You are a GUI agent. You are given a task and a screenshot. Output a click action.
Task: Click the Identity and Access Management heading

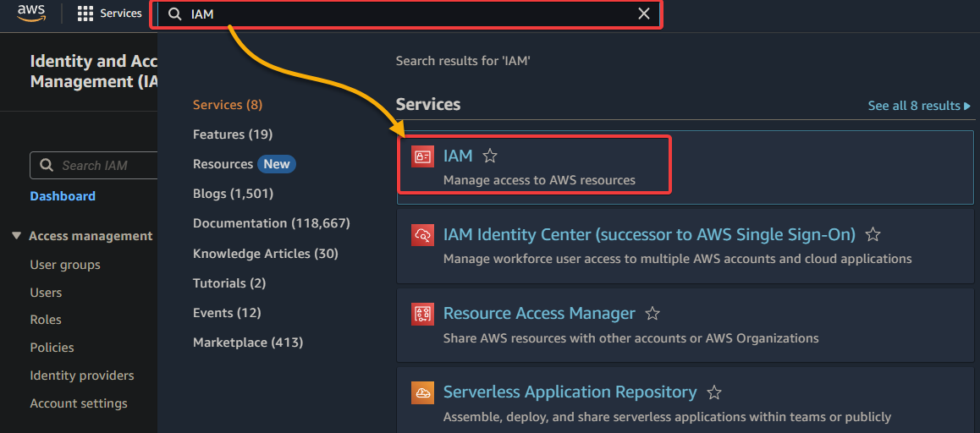pos(94,71)
